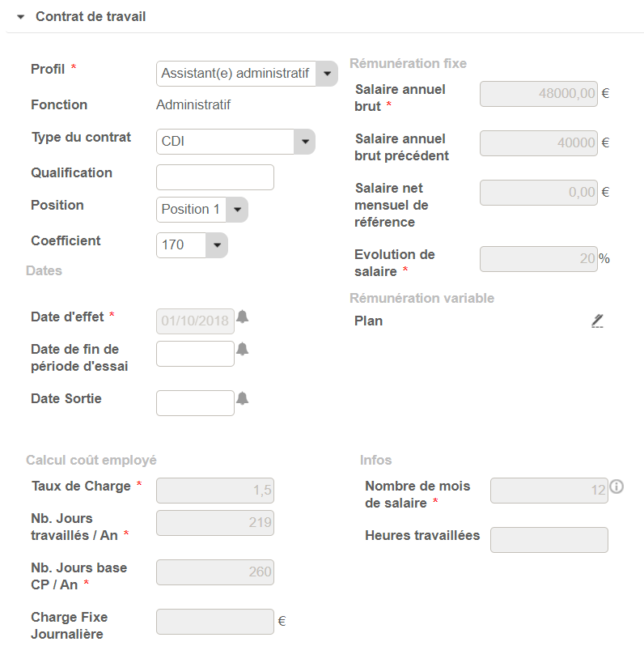Click the bell icon beside Date d'effet

click(x=242, y=317)
